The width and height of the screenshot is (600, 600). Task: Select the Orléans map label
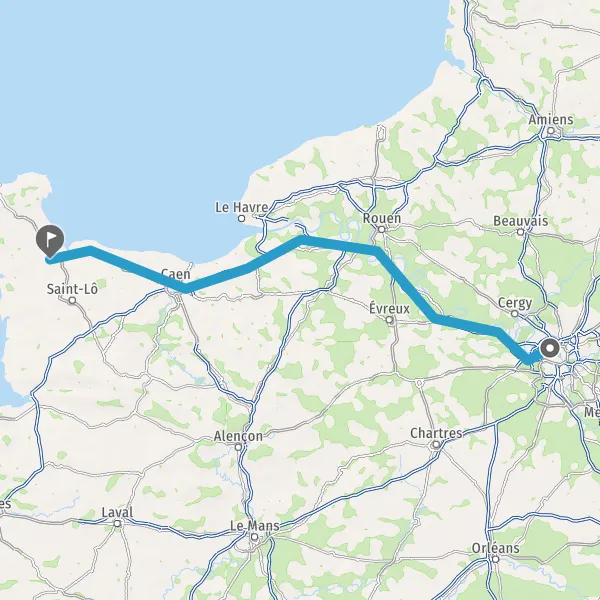pyautogui.click(x=496, y=548)
